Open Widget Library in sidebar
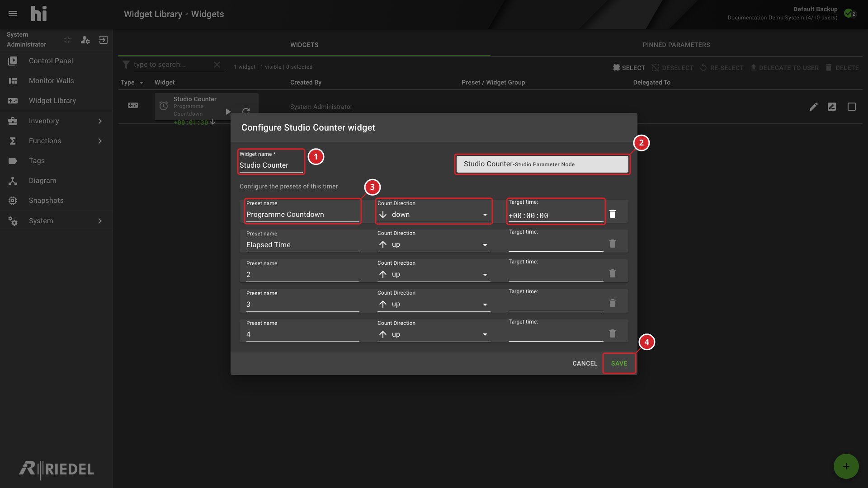The width and height of the screenshot is (868, 488). 57,100
